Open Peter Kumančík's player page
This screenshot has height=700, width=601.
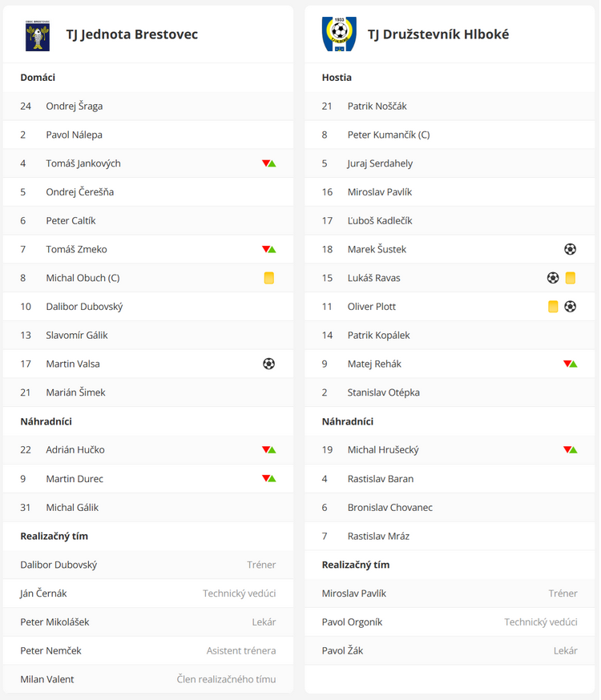tap(389, 135)
